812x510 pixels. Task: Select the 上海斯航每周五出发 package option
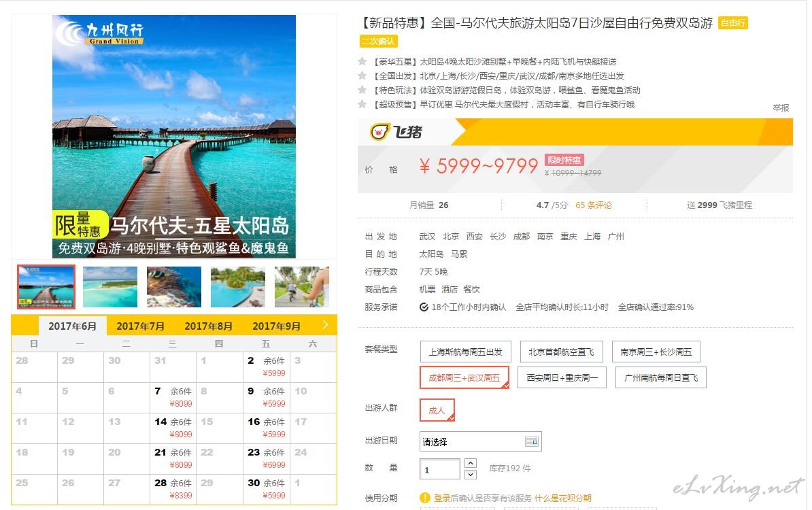click(x=466, y=352)
